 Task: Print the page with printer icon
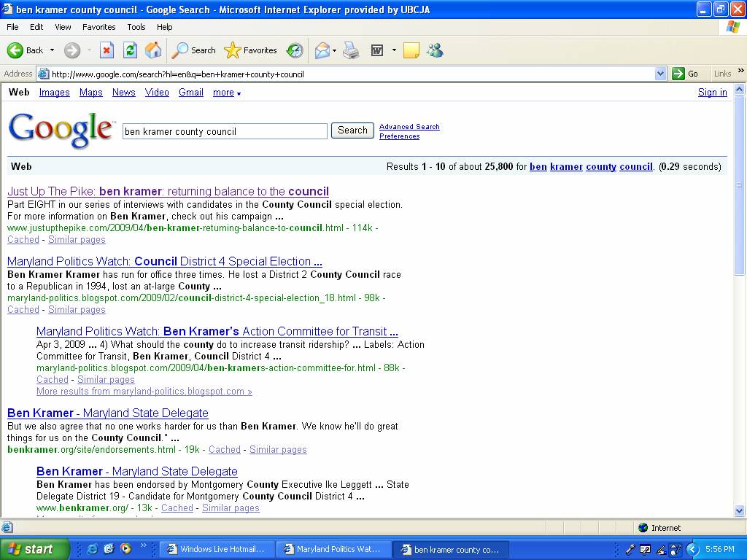pyautogui.click(x=351, y=50)
